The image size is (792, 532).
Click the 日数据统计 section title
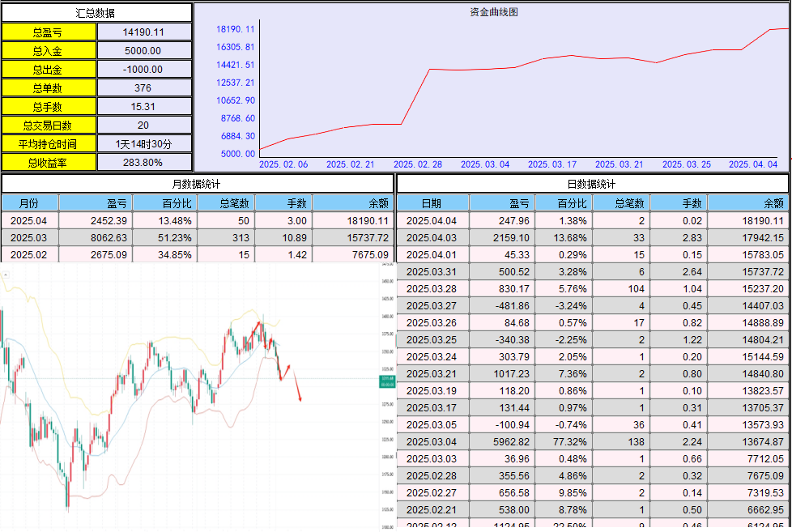[592, 184]
